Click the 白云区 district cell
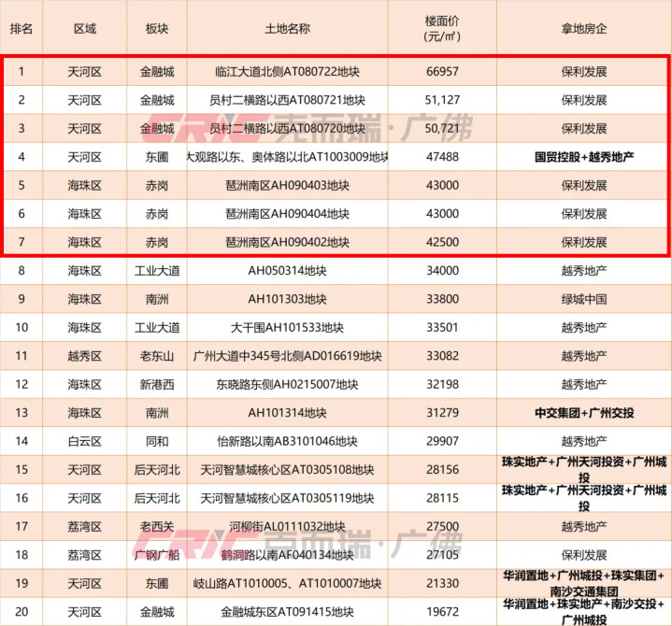The image size is (672, 626). pyautogui.click(x=85, y=441)
